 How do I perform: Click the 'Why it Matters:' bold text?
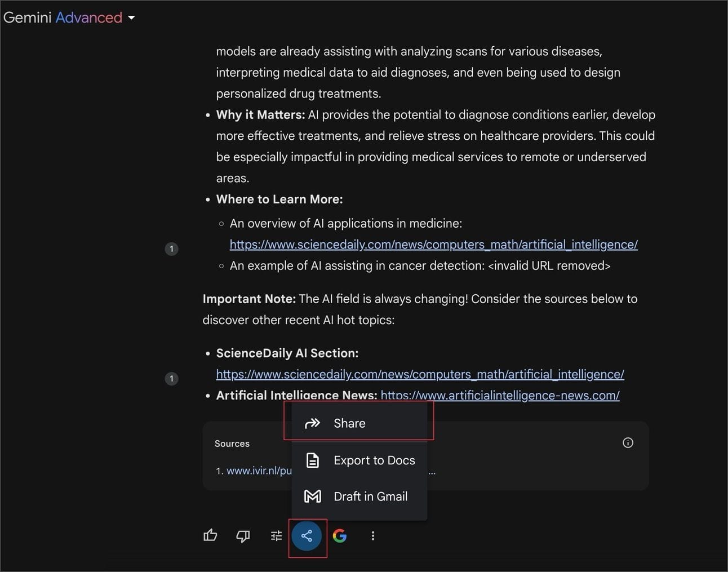(x=260, y=115)
